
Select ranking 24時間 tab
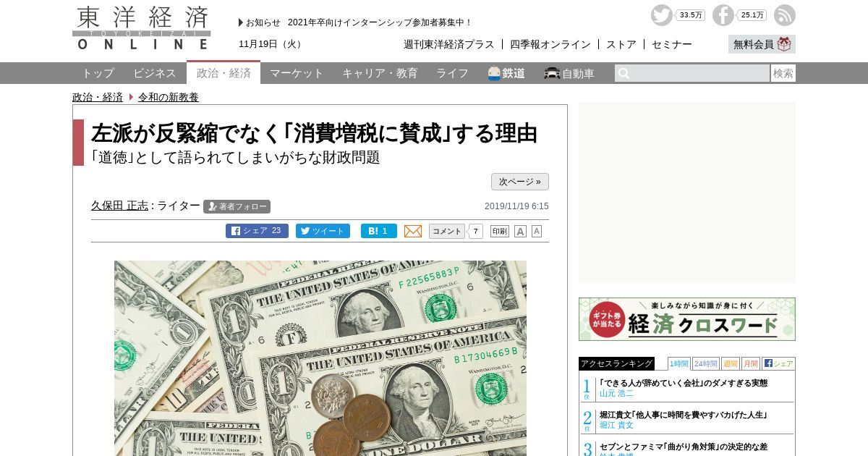click(705, 363)
